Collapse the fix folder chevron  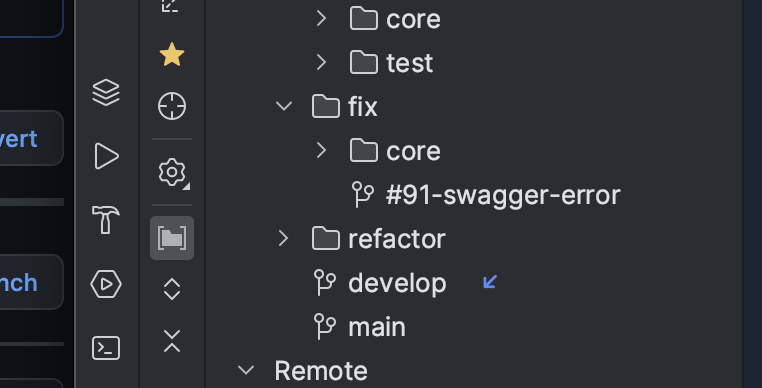[x=284, y=106]
